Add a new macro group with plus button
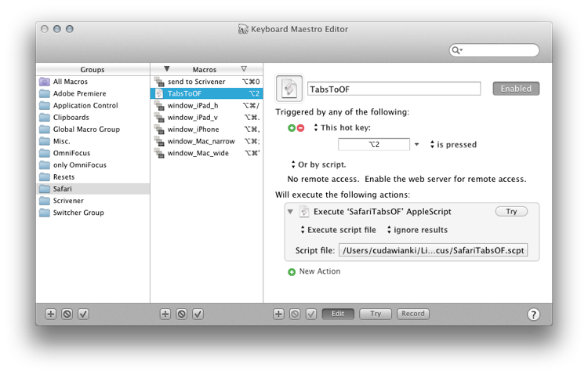 tap(51, 314)
